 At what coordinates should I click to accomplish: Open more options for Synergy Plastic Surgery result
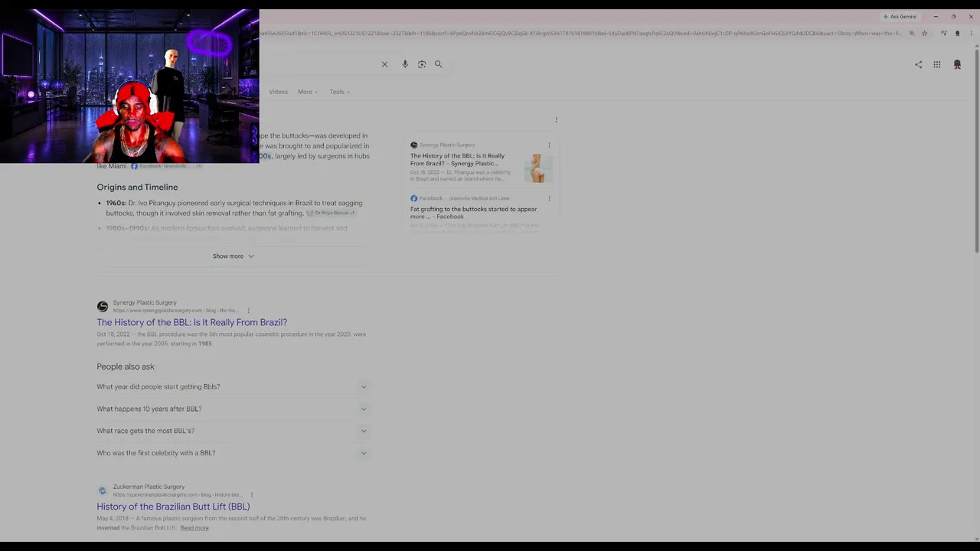coord(248,311)
